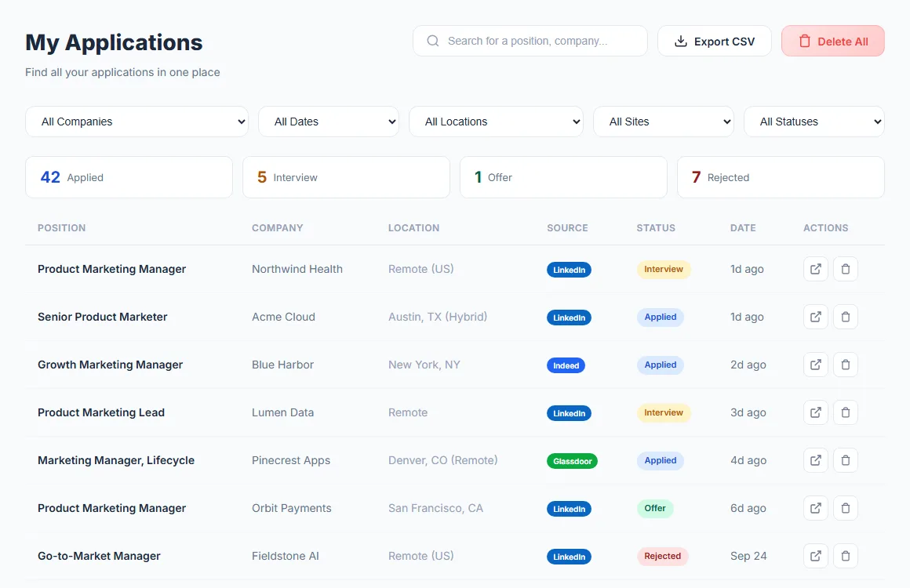
Task: Delete the Lumen Data application
Action: pyautogui.click(x=846, y=412)
